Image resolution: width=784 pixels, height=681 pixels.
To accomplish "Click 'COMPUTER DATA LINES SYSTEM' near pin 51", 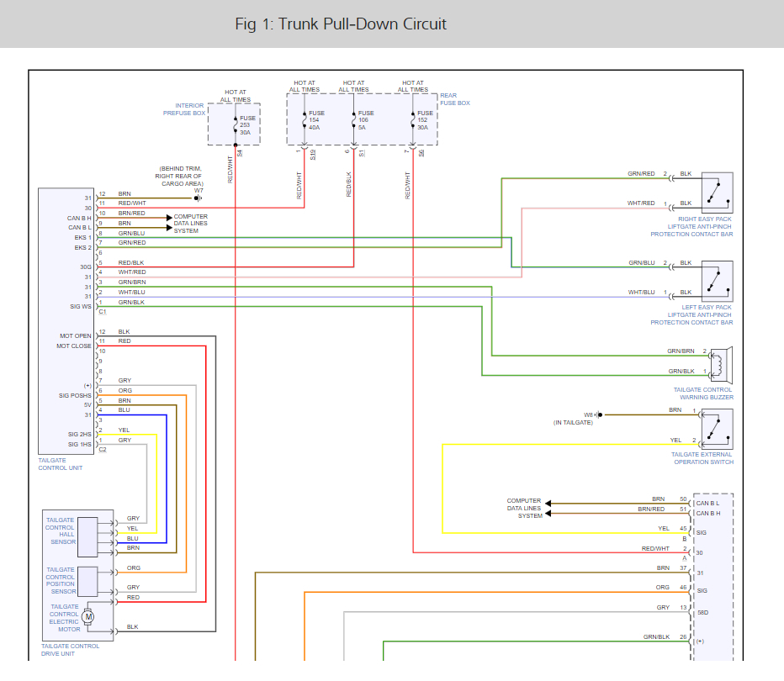I will pyautogui.click(x=524, y=508).
